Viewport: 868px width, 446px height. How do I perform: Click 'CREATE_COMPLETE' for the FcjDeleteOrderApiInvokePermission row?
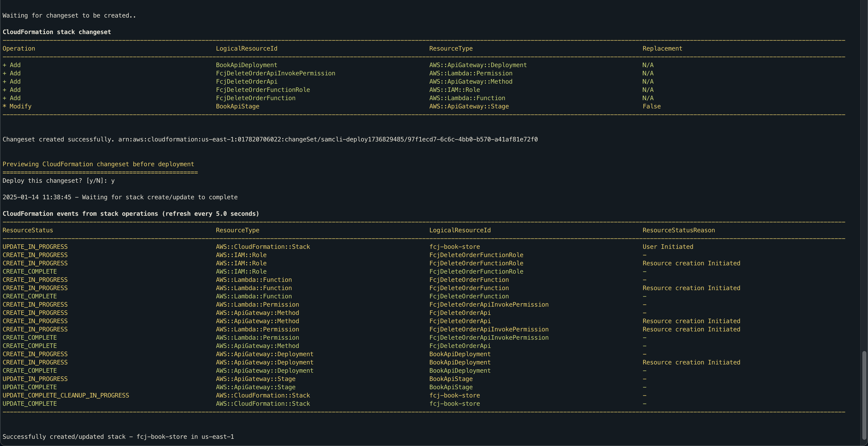[x=30, y=338]
